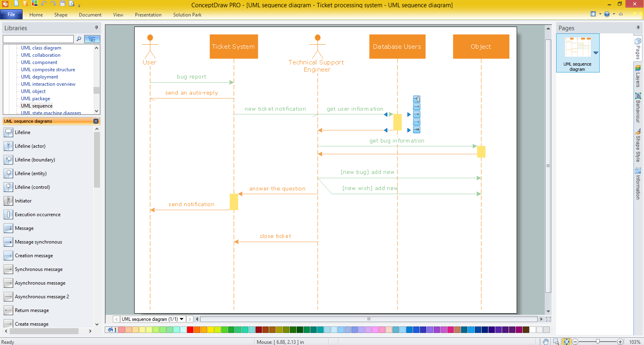
Task: Open the Layers side panel
Action: 638,76
